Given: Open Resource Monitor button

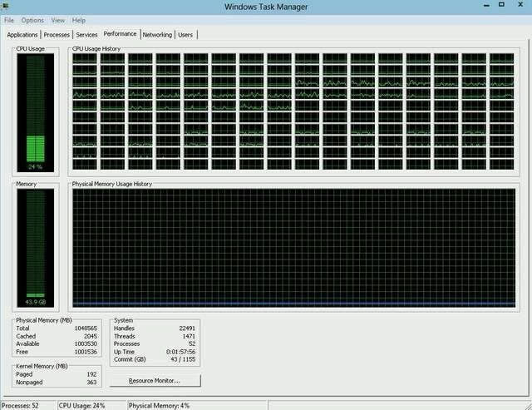Looking at the screenshot, I should (x=155, y=380).
